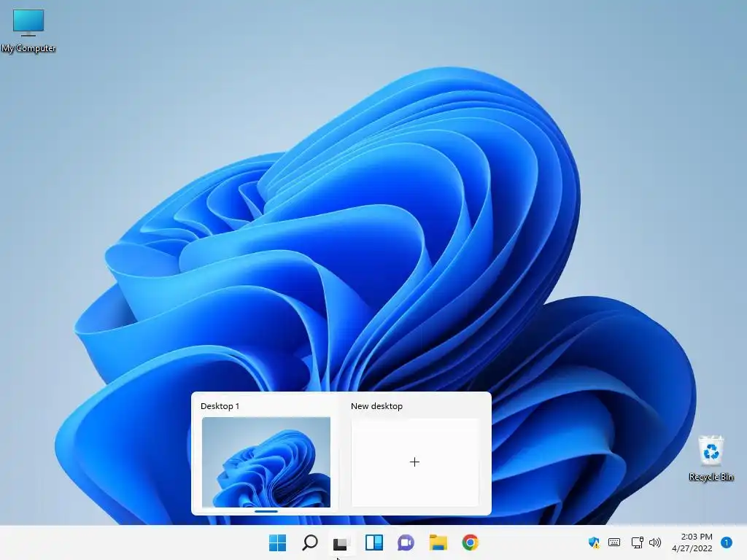Click the Task View taskbar button
This screenshot has height=560, width=747.
coord(341,542)
